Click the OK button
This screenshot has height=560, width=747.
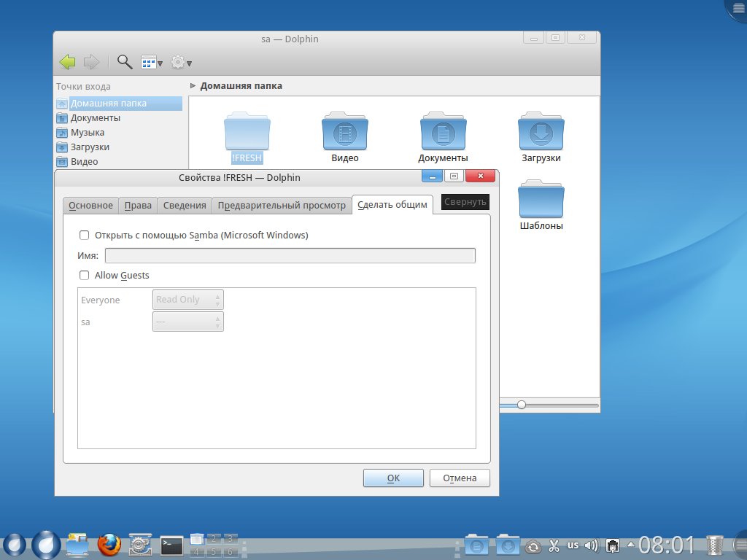(393, 478)
